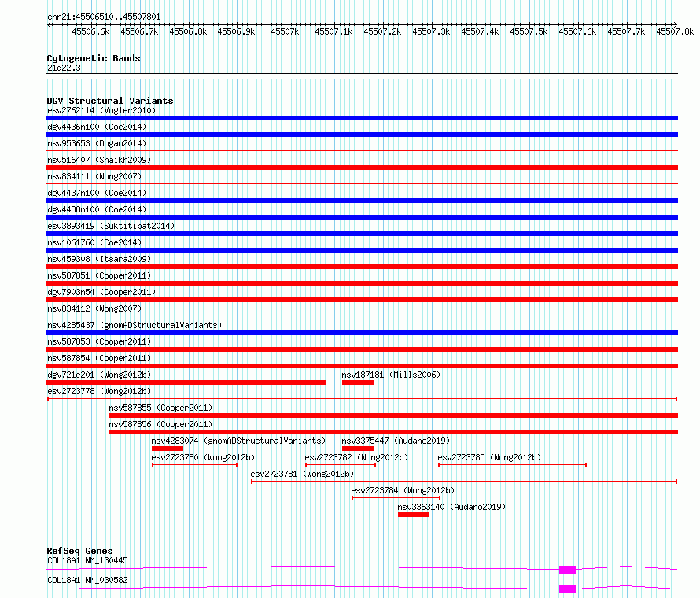
Task: Click the chr21:45506510..45507801 coordinate text
Action: 104,17
